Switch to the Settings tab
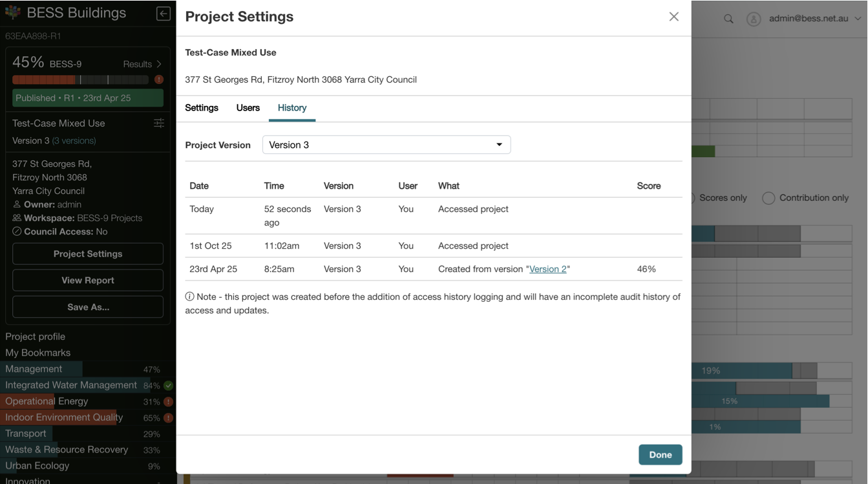The height and width of the screenshot is (484, 868). pyautogui.click(x=202, y=108)
